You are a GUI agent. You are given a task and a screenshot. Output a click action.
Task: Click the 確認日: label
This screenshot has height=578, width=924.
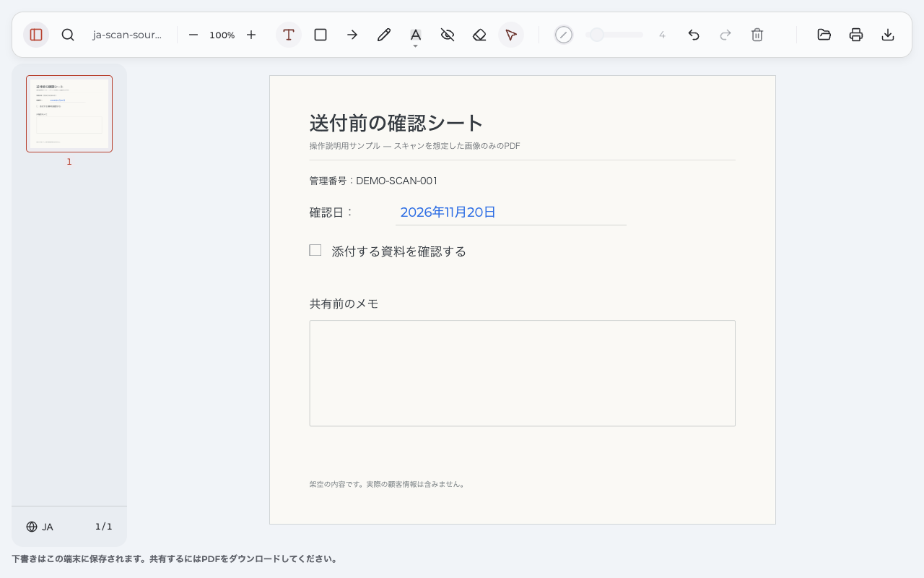[x=332, y=212]
